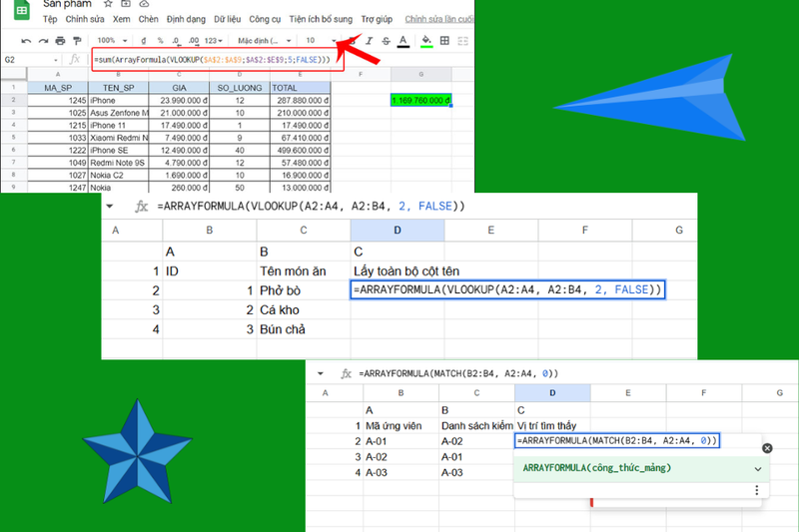Click the fx icon beside the MATCH formula
Image resolution: width=799 pixels, height=532 pixels.
pos(346,373)
